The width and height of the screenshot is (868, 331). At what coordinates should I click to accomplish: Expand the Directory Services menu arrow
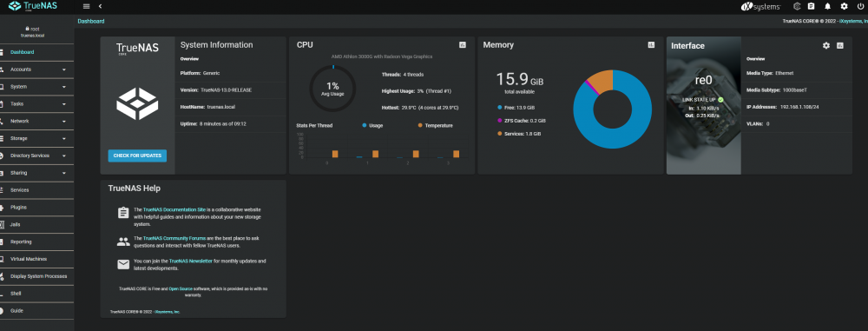[64, 156]
